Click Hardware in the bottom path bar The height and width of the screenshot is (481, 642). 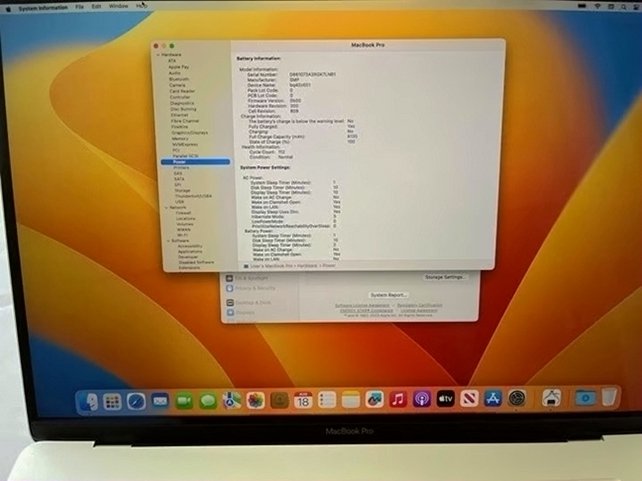point(307,266)
